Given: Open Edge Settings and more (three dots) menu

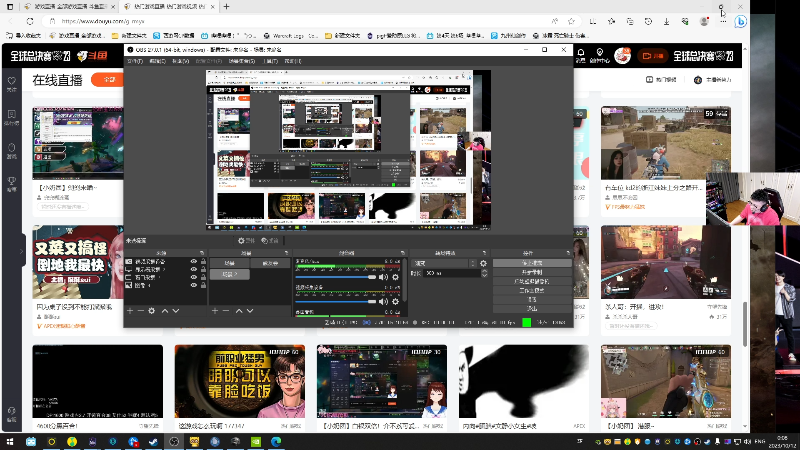Looking at the screenshot, I should (723, 21).
